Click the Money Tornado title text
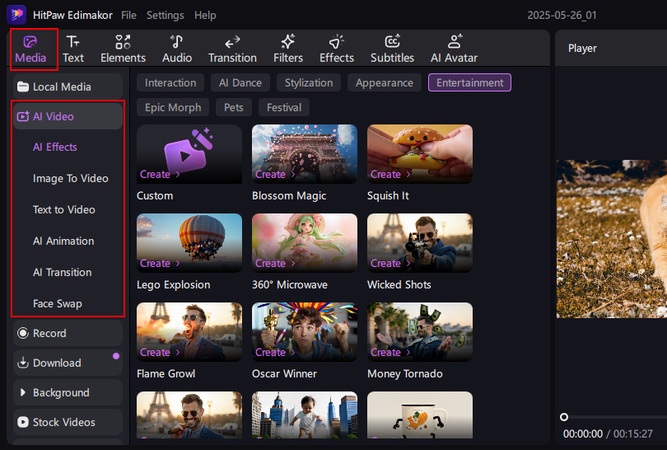 point(405,373)
